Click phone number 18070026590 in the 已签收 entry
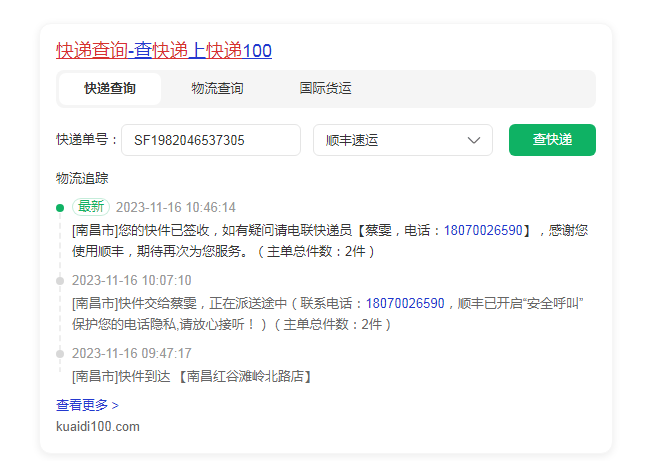This screenshot has width=659, height=461. tap(483, 230)
